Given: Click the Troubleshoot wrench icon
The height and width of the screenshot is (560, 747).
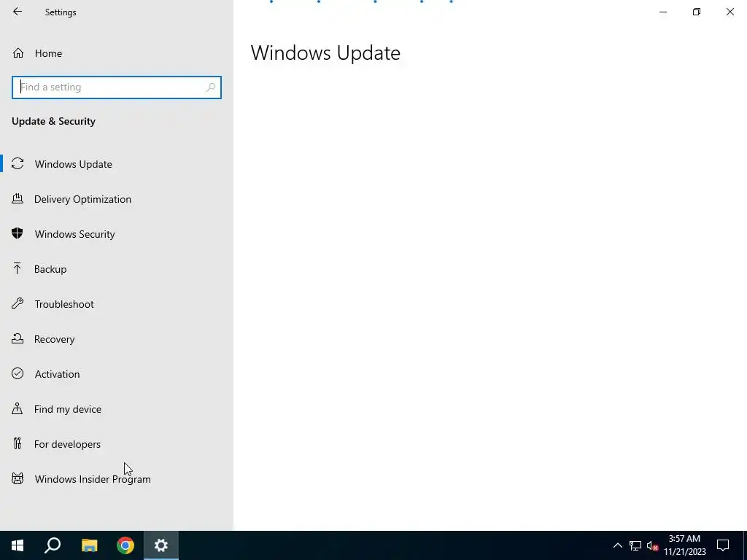Looking at the screenshot, I should [18, 304].
